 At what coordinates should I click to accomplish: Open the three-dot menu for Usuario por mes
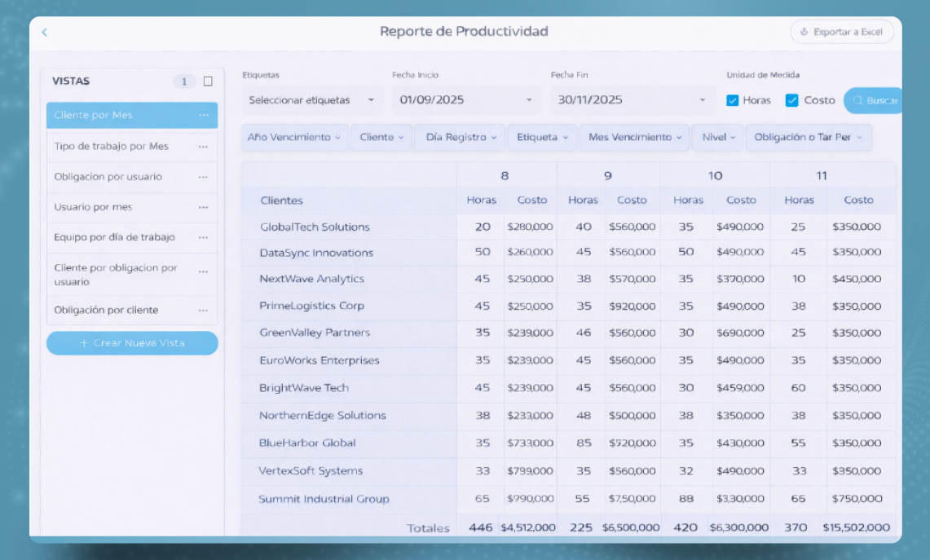pos(204,207)
